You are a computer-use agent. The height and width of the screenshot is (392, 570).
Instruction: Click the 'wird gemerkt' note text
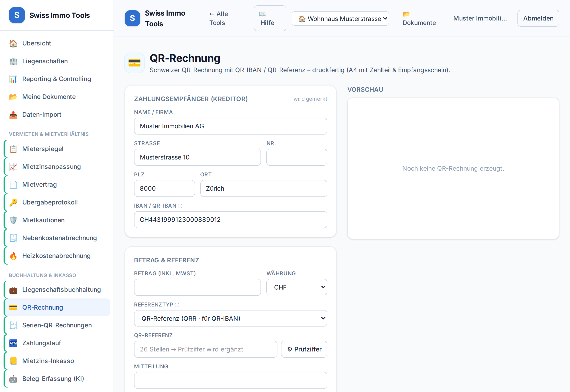[x=310, y=99]
